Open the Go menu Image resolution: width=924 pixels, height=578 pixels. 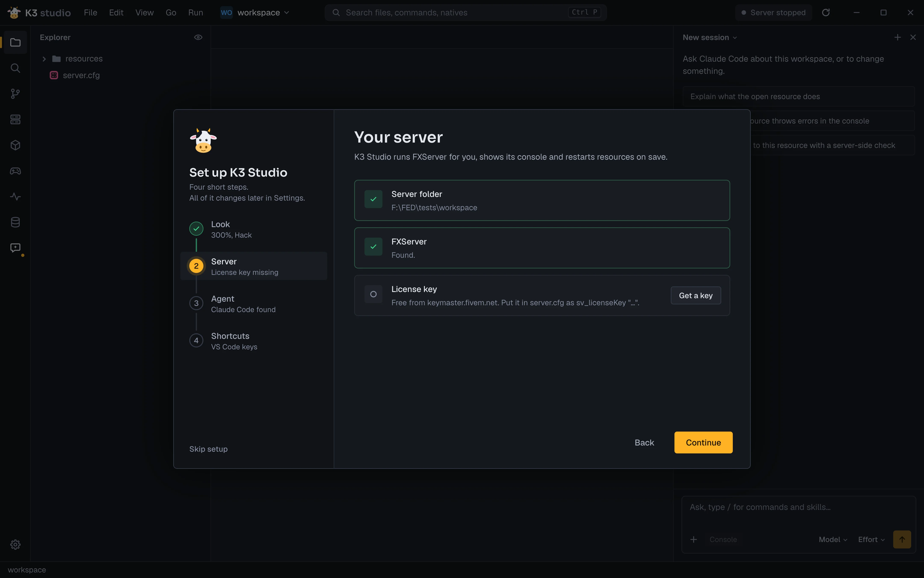(x=171, y=13)
